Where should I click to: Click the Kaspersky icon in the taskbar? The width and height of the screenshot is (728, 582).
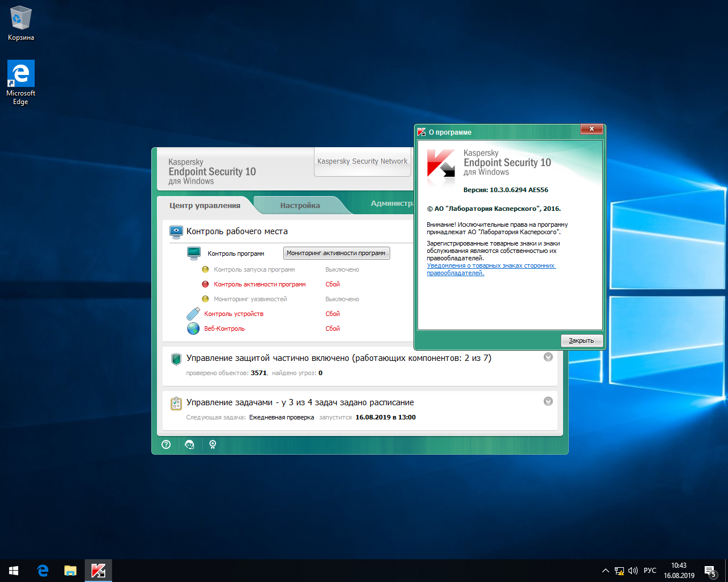(x=98, y=571)
